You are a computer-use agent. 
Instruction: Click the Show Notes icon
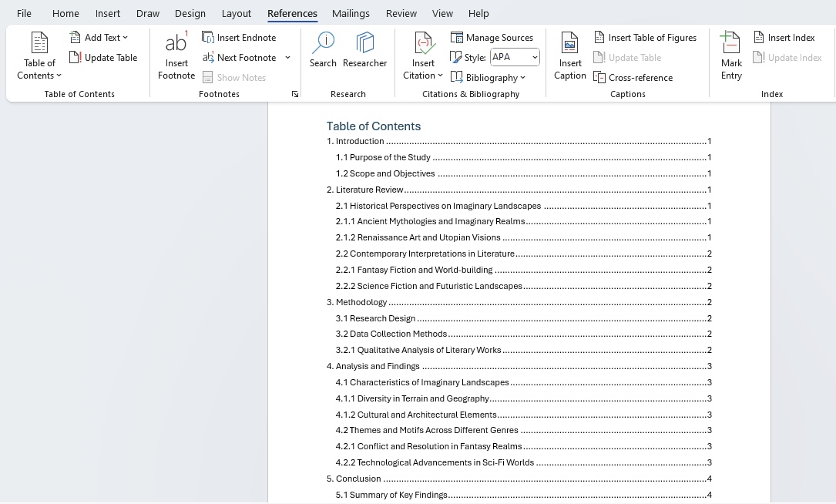[x=207, y=77]
